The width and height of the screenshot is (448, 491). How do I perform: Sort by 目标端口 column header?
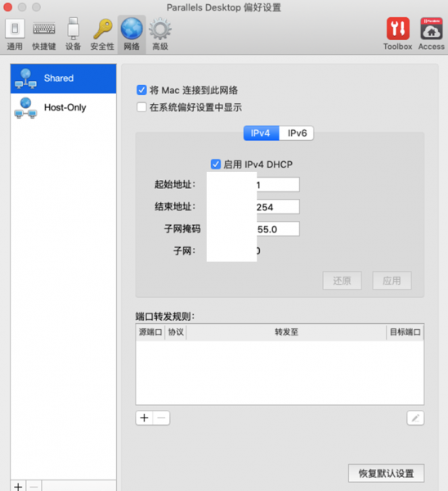click(x=405, y=332)
